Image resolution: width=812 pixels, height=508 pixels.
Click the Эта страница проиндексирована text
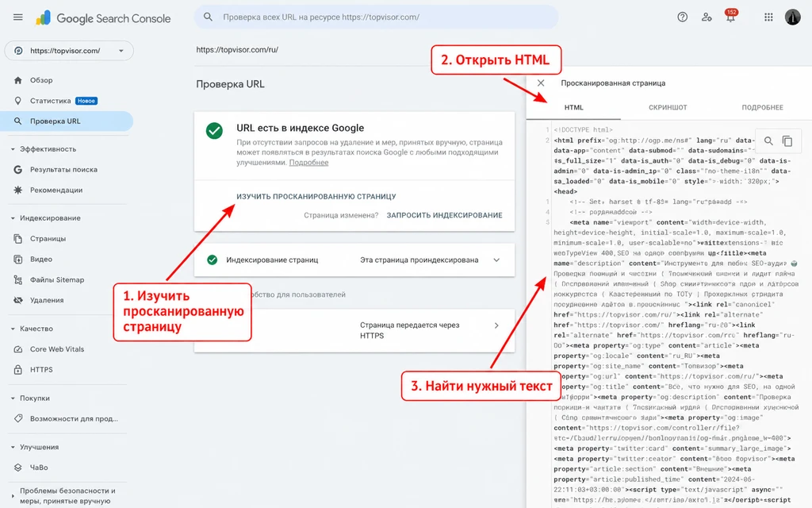click(x=419, y=260)
